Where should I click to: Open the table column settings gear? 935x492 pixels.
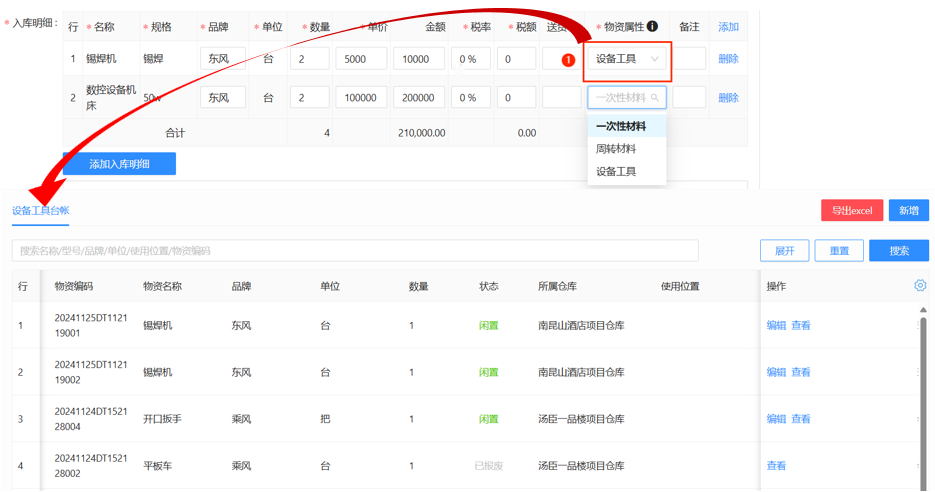[x=920, y=286]
